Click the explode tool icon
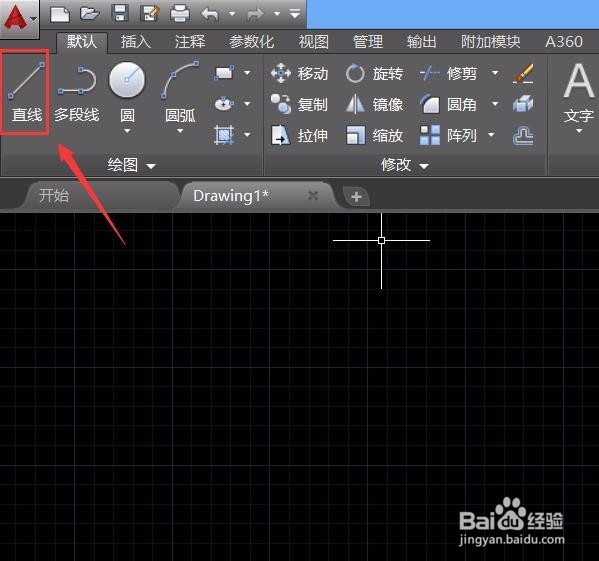599x561 pixels. coord(523,104)
